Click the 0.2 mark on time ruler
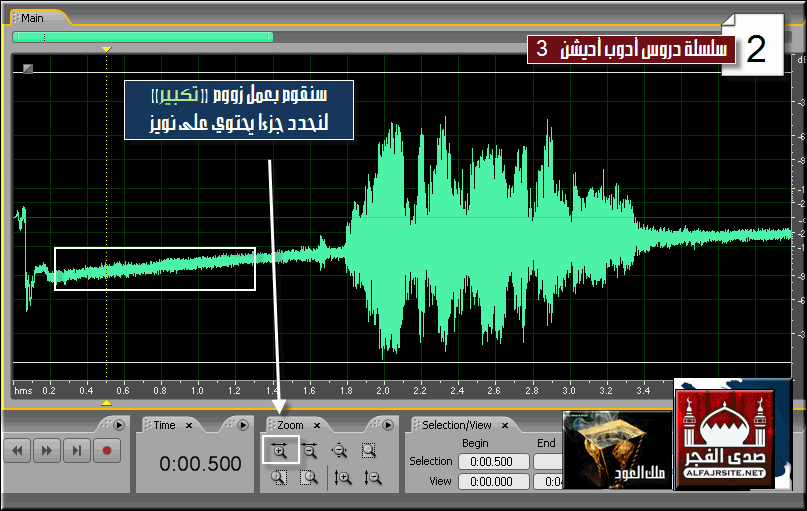The height and width of the screenshot is (511, 807). click(49, 391)
